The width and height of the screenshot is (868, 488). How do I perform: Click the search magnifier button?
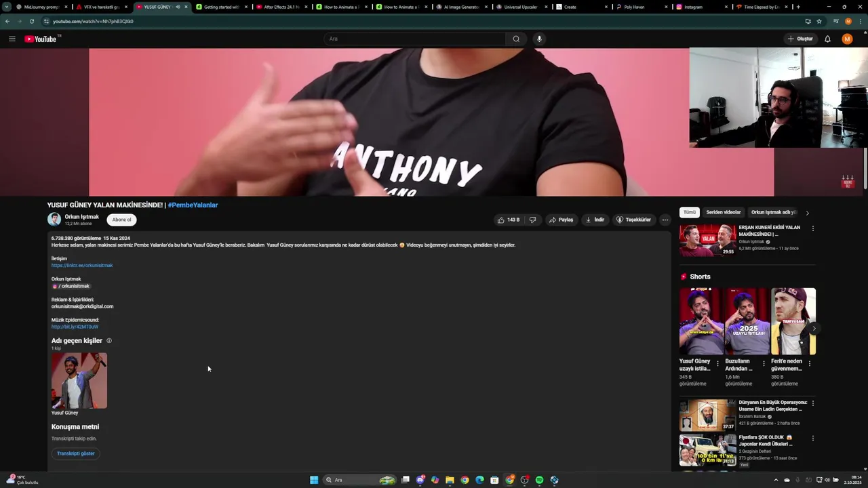click(x=516, y=39)
